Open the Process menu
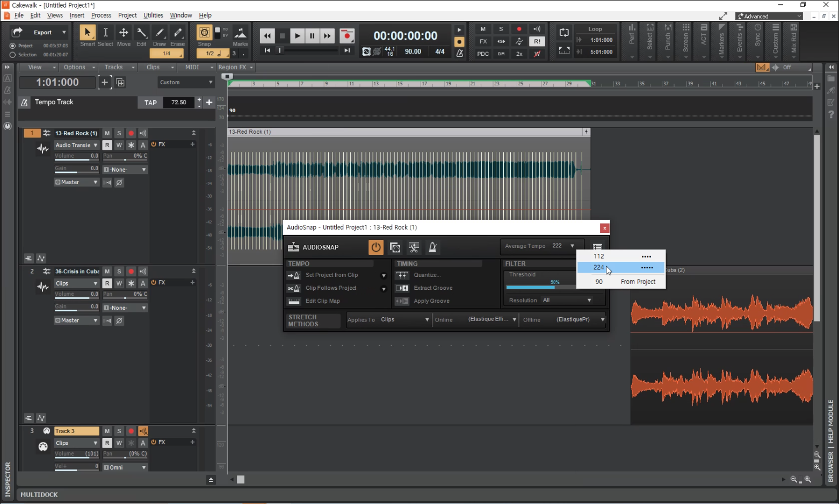The image size is (839, 504). tap(101, 16)
